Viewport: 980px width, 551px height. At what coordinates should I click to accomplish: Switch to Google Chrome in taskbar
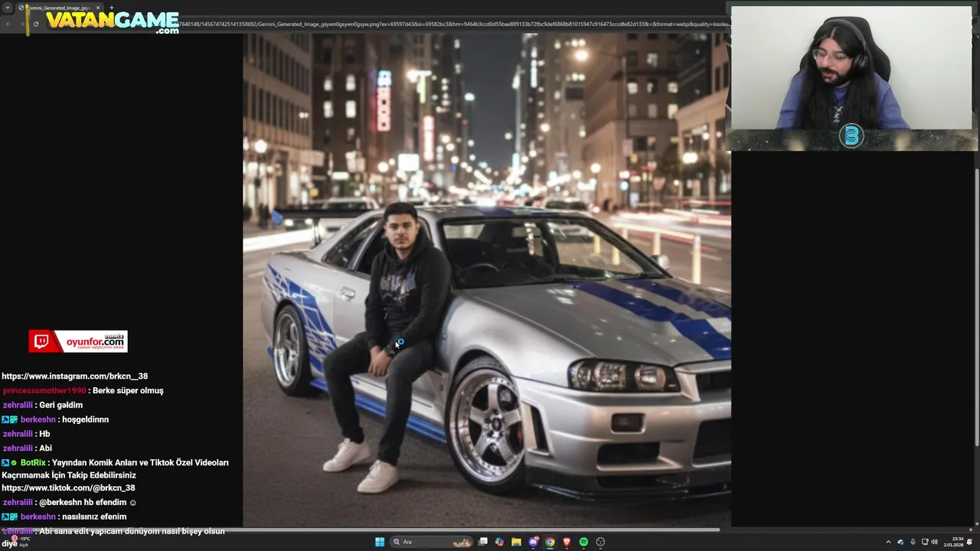click(550, 542)
